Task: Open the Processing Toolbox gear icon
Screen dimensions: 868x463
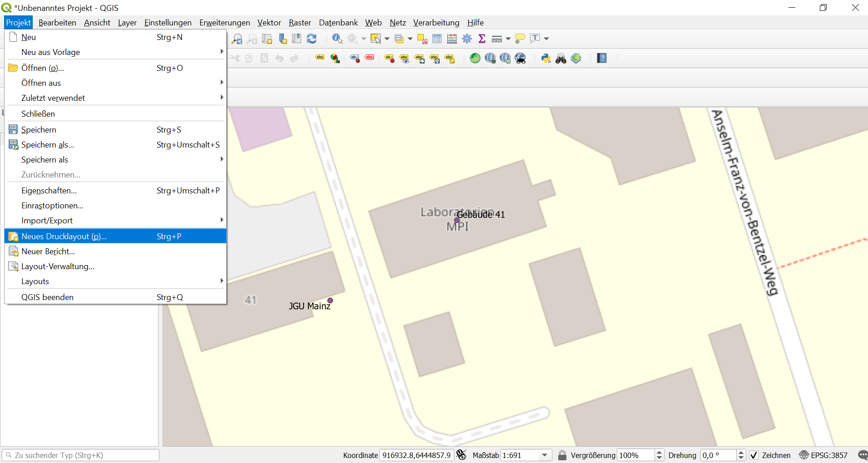Action: (x=467, y=39)
